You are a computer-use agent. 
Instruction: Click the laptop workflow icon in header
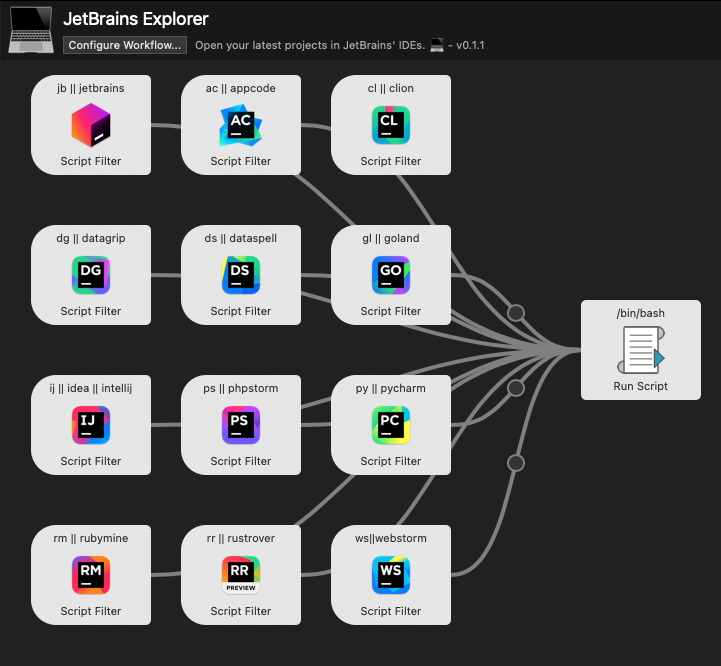31,29
